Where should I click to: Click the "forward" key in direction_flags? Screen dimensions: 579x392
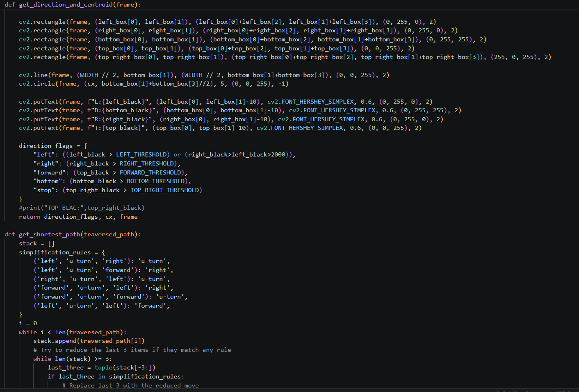pos(49,172)
